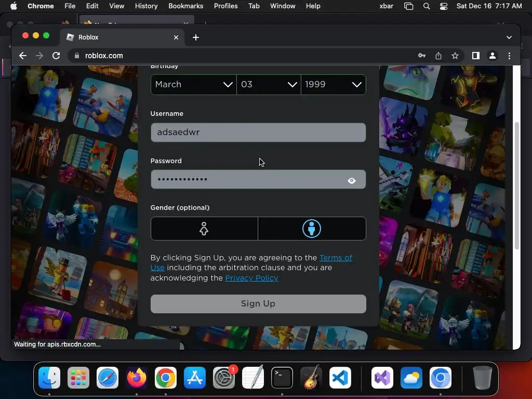This screenshot has width=532, height=399.
Task: Open the Tab menu
Action: point(254,6)
